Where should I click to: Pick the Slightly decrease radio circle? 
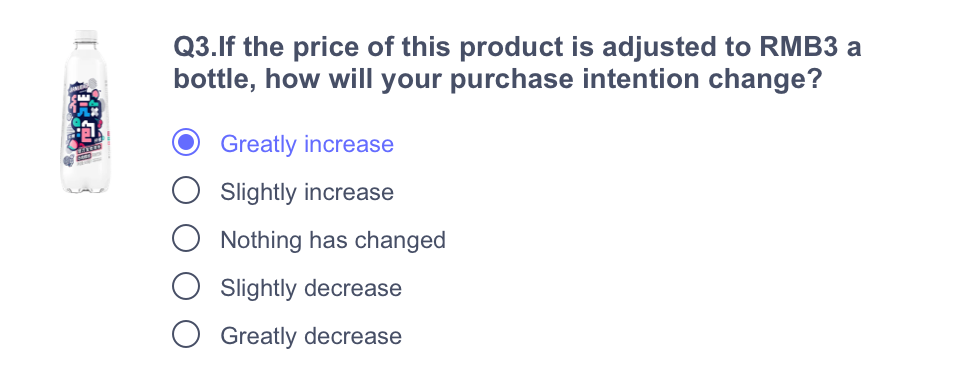point(186,287)
